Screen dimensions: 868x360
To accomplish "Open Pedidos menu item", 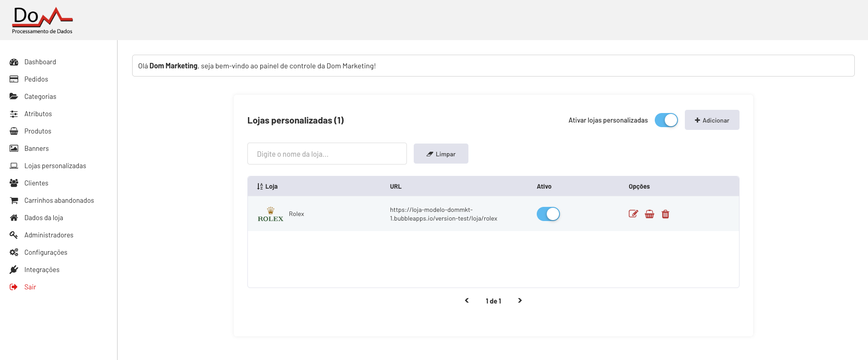I will (x=36, y=79).
